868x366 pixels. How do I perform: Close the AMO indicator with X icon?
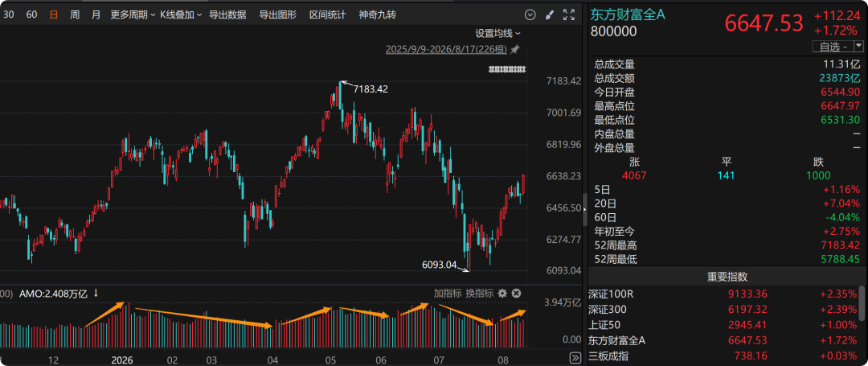517,293
